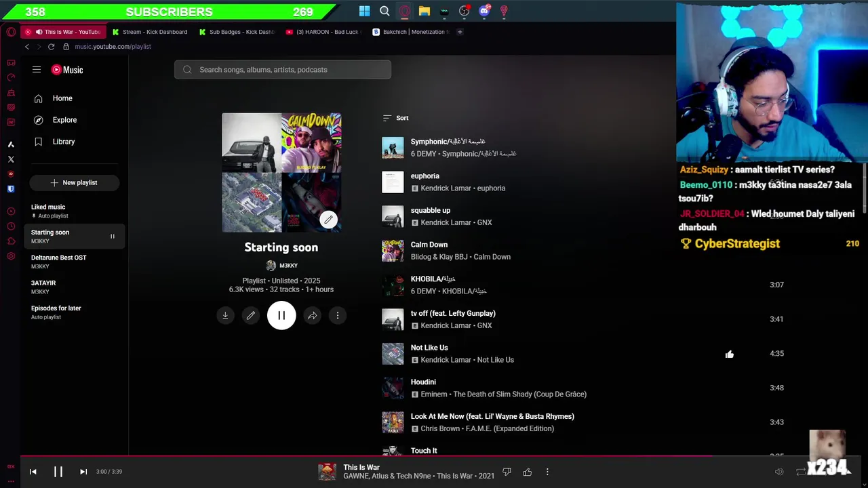Open GX Control speedometer in sidebar
This screenshot has width=868, height=488.
11,77
